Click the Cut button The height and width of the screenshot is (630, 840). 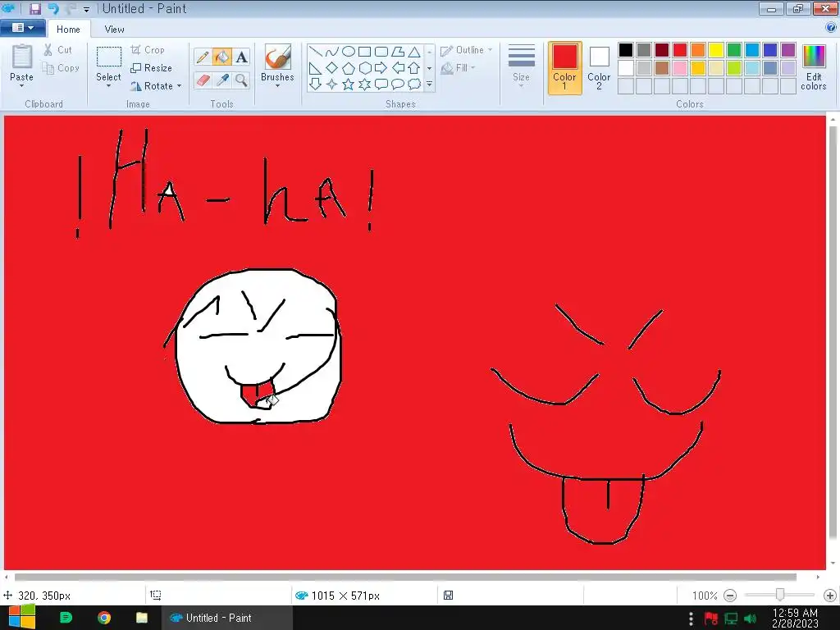(58, 50)
